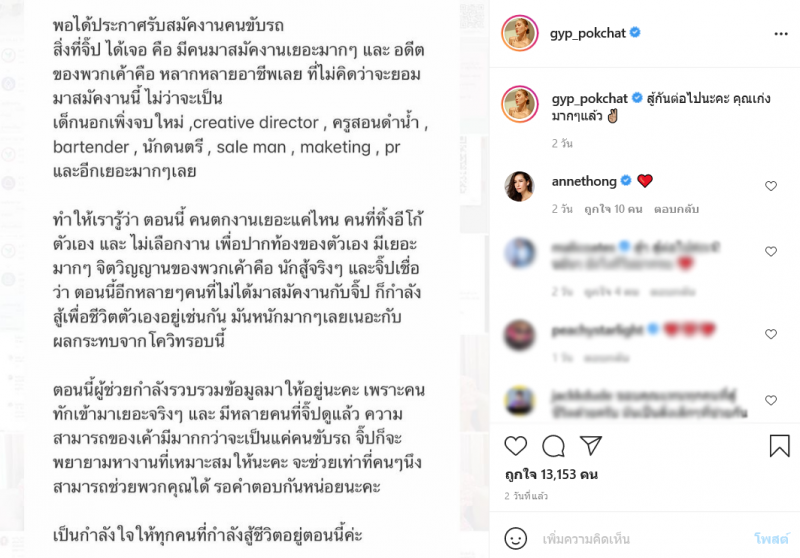This screenshot has width=800, height=558.
Task: Open gyp_pokchat username link in header
Action: (x=588, y=33)
